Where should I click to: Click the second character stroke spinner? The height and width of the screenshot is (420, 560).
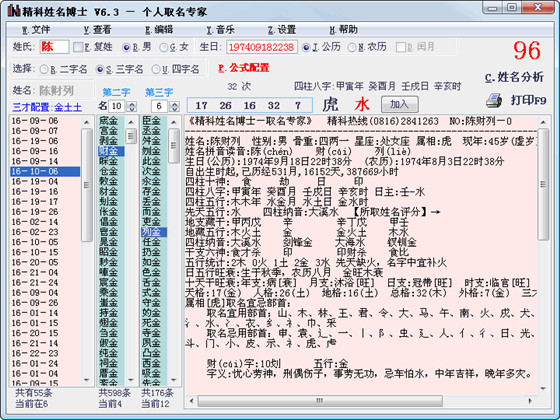(132, 106)
